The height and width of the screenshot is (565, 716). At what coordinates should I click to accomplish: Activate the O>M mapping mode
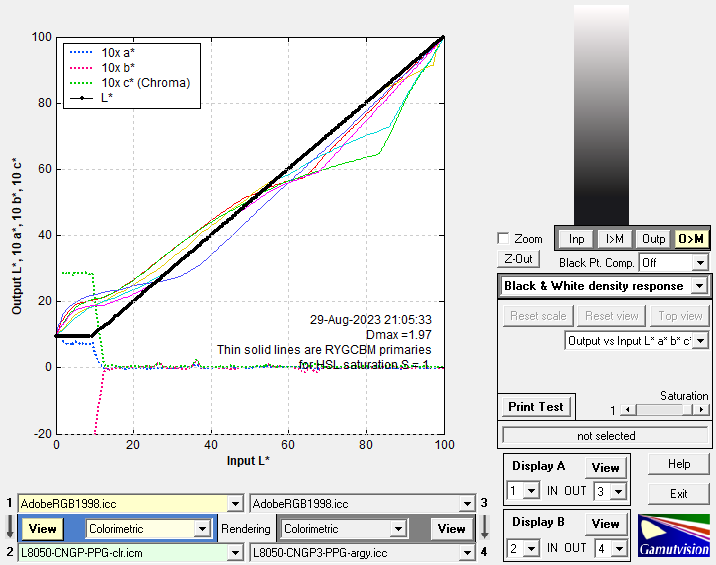point(691,239)
